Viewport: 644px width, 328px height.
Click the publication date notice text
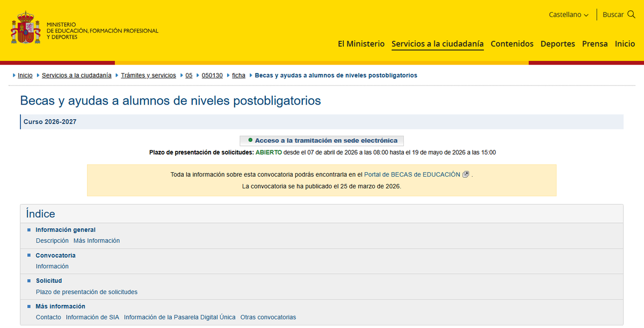322,186
